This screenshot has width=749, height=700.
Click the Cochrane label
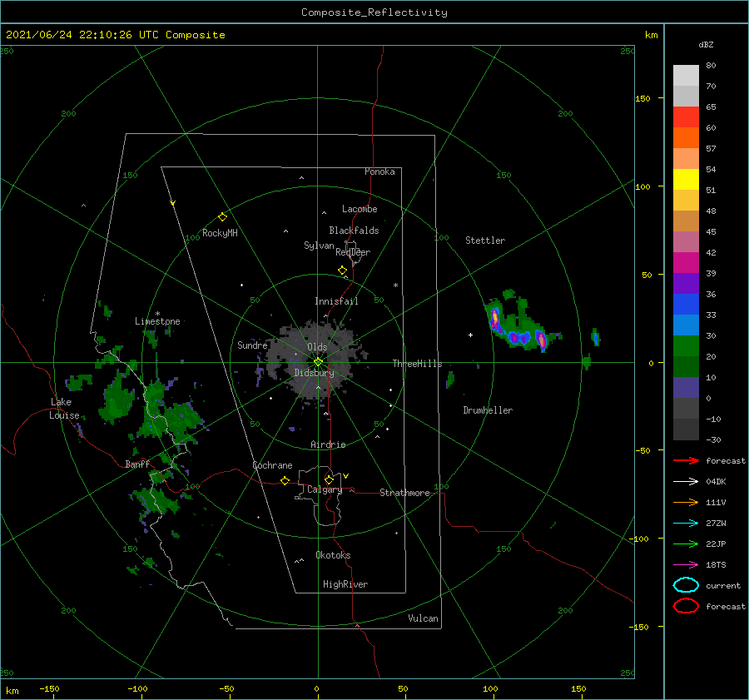tap(272, 465)
